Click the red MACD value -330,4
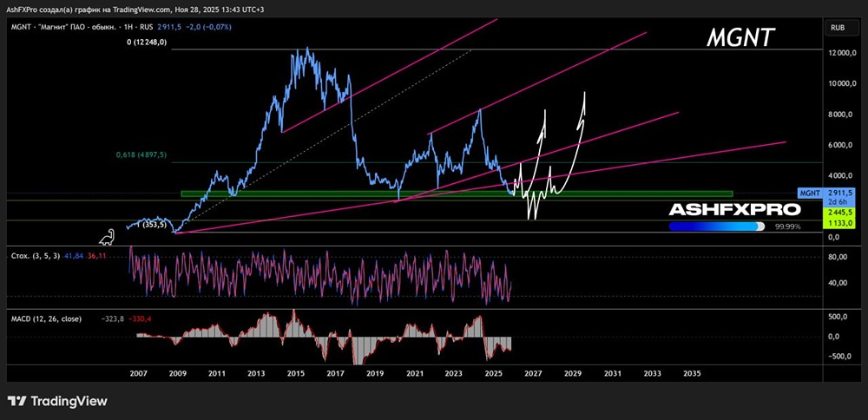The width and height of the screenshot is (868, 420). pos(141,319)
